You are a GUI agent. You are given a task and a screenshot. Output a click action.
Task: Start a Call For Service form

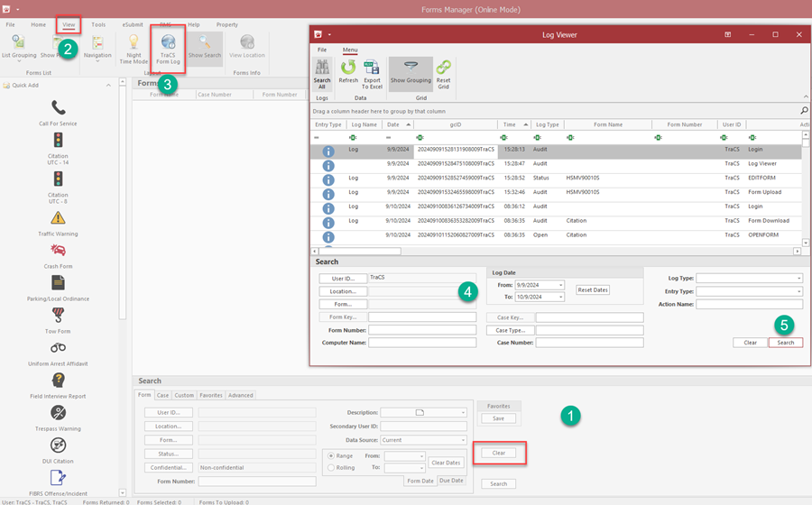[58, 113]
